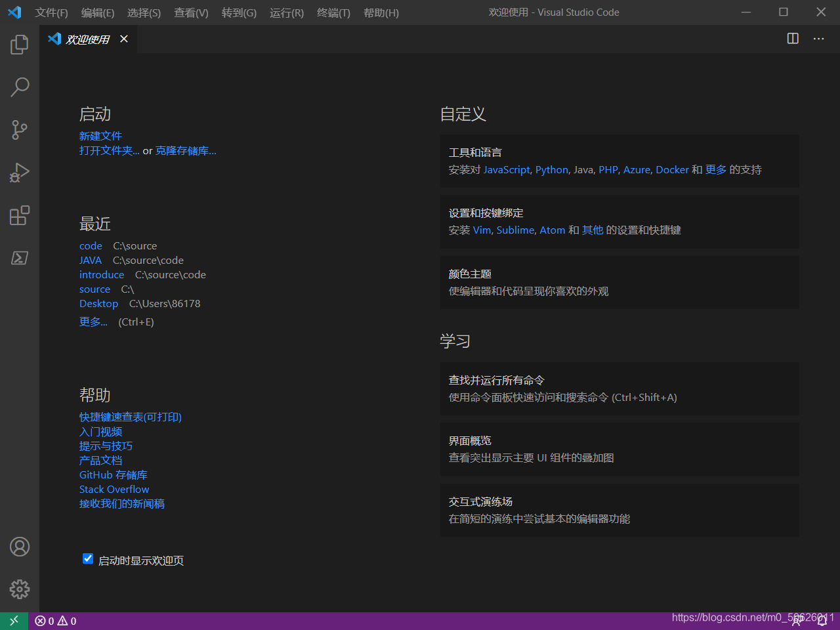Open the 查找并运行所有命令 card
The height and width of the screenshot is (630, 840).
(x=619, y=388)
